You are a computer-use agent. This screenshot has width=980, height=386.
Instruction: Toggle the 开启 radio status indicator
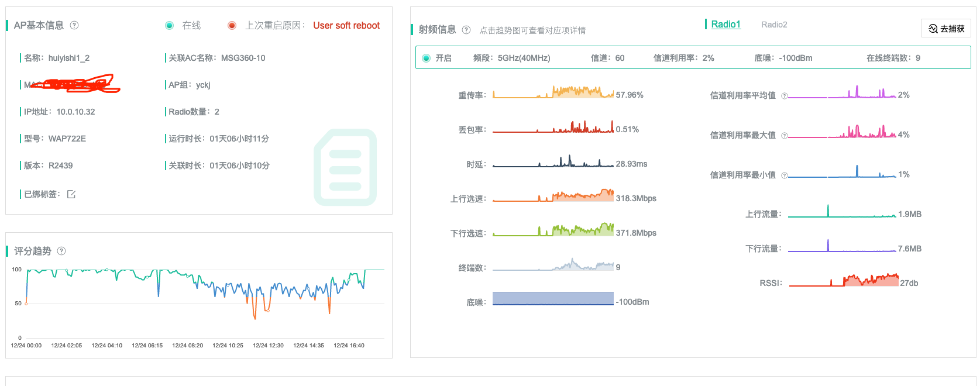pos(426,58)
